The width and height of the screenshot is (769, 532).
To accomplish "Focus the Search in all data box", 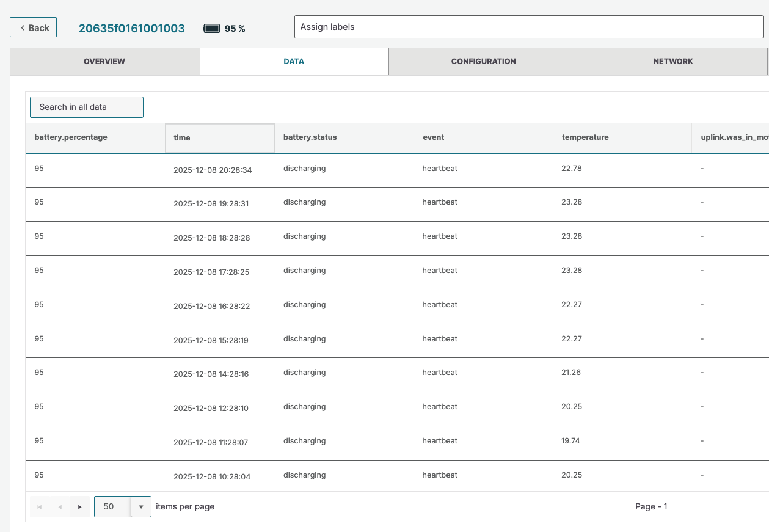I will (87, 107).
